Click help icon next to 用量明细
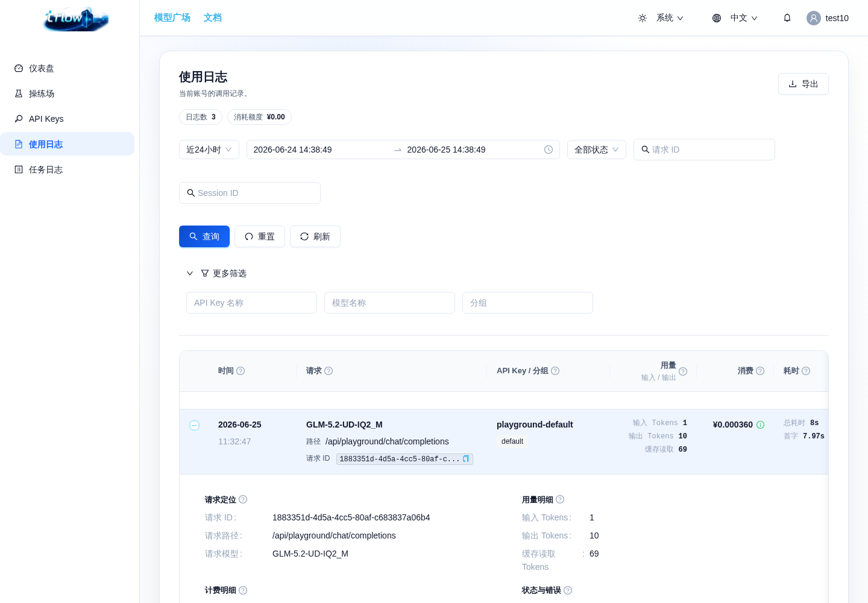 pyautogui.click(x=560, y=499)
